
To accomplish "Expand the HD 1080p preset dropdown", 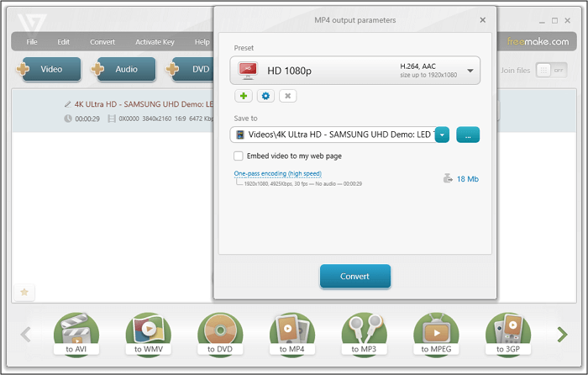I will [x=470, y=71].
